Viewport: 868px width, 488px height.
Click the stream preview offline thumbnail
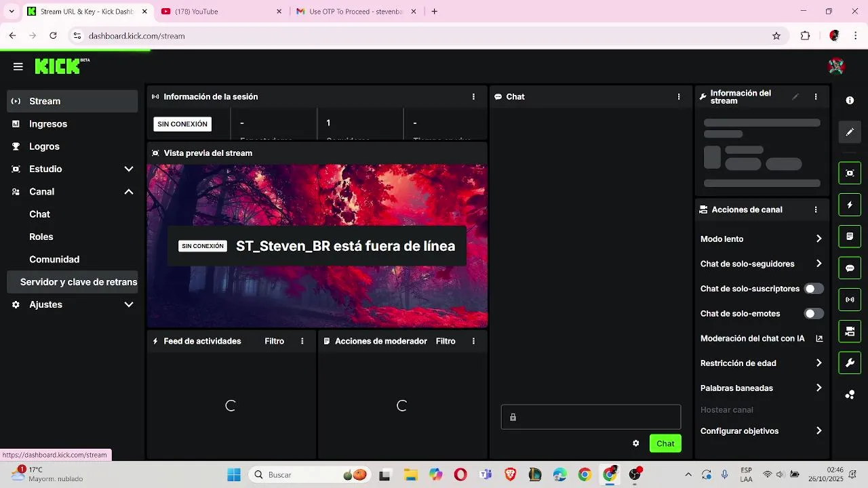tap(317, 246)
